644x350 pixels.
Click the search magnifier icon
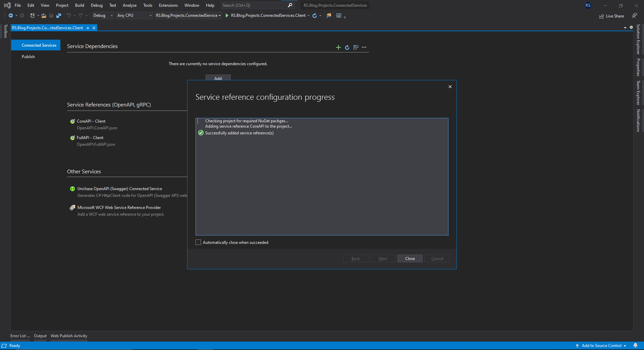coord(290,5)
